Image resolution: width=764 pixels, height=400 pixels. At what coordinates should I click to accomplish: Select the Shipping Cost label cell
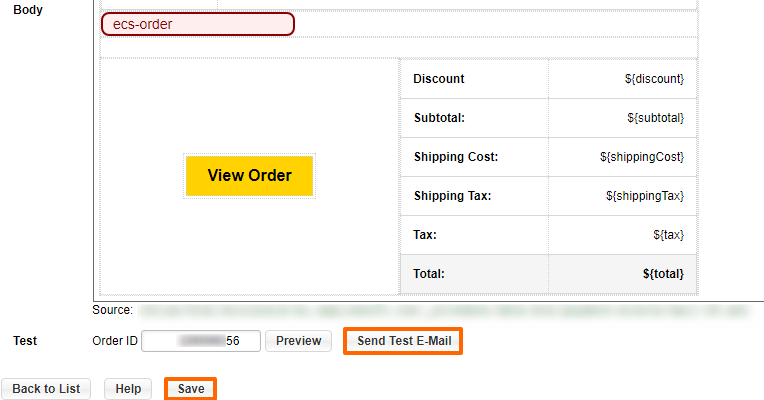[x=455, y=157]
